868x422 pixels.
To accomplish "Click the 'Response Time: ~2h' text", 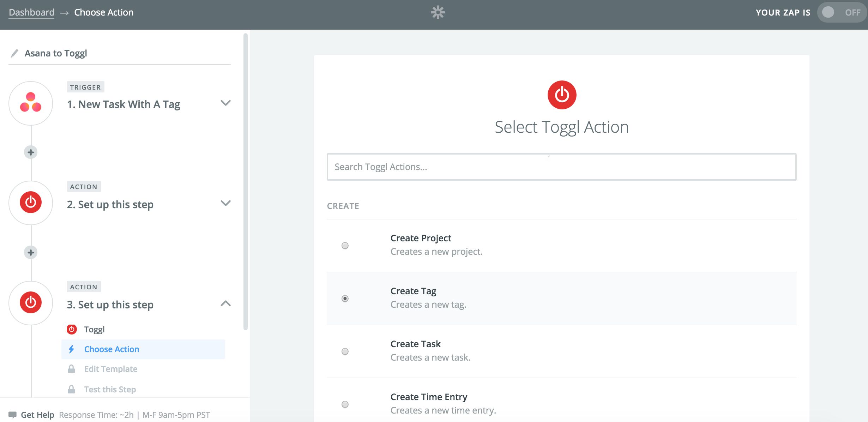I will (x=96, y=415).
